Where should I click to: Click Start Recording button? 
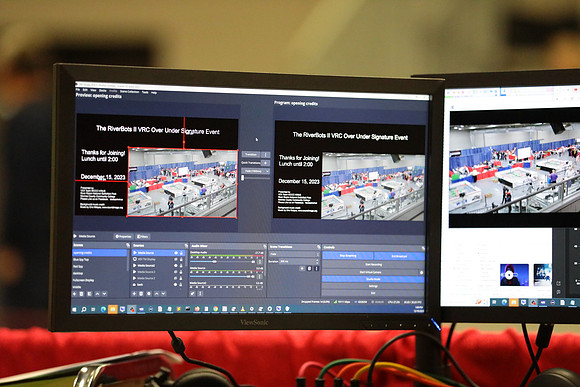(x=373, y=265)
